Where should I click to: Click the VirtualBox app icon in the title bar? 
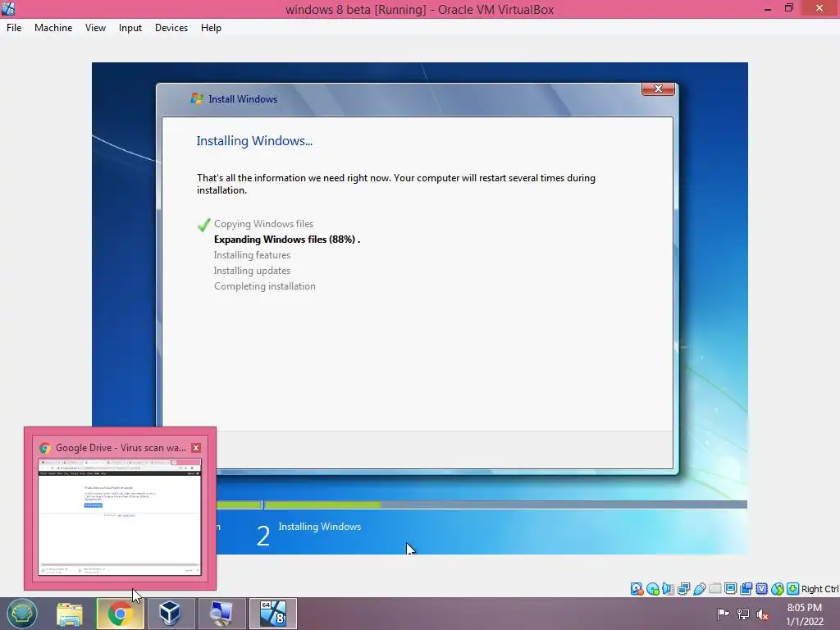pyautogui.click(x=8, y=8)
